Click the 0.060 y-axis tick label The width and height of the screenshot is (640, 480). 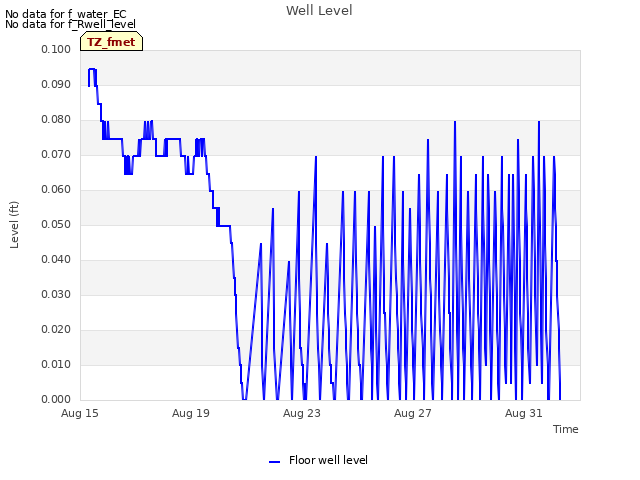(x=56, y=189)
